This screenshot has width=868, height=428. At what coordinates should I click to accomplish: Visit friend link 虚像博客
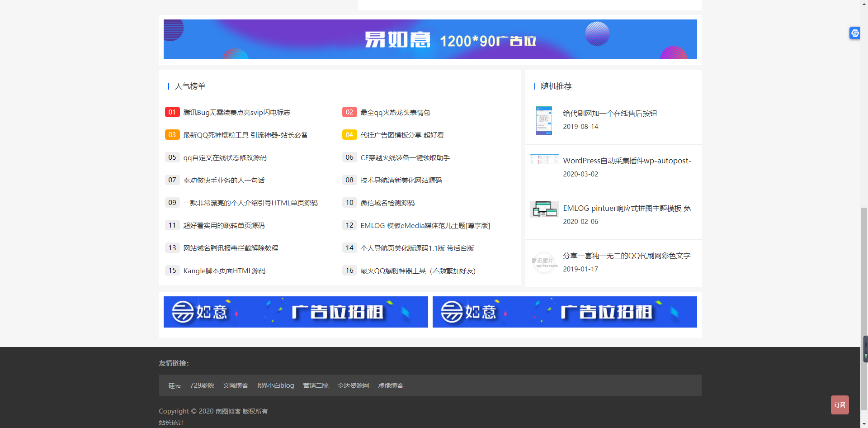[391, 385]
